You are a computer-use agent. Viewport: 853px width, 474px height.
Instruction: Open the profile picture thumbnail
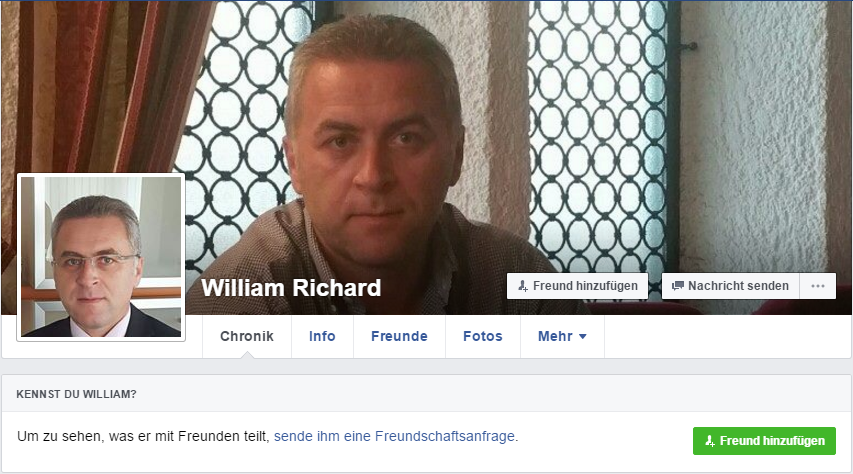[x=101, y=257]
